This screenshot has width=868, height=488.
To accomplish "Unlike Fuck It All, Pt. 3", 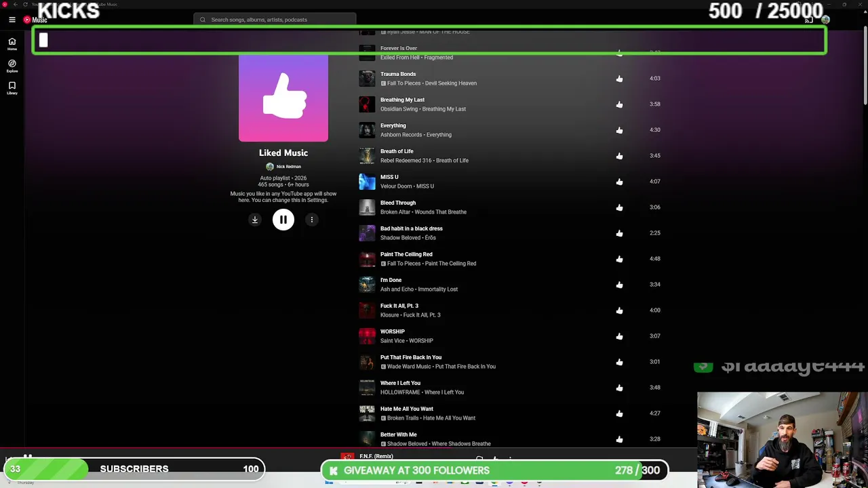I will point(619,310).
